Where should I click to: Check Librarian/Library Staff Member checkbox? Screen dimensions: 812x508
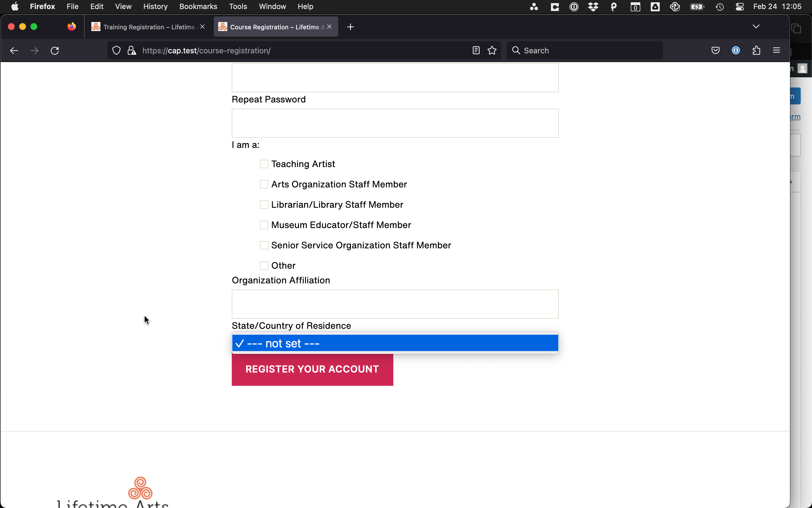pos(264,205)
